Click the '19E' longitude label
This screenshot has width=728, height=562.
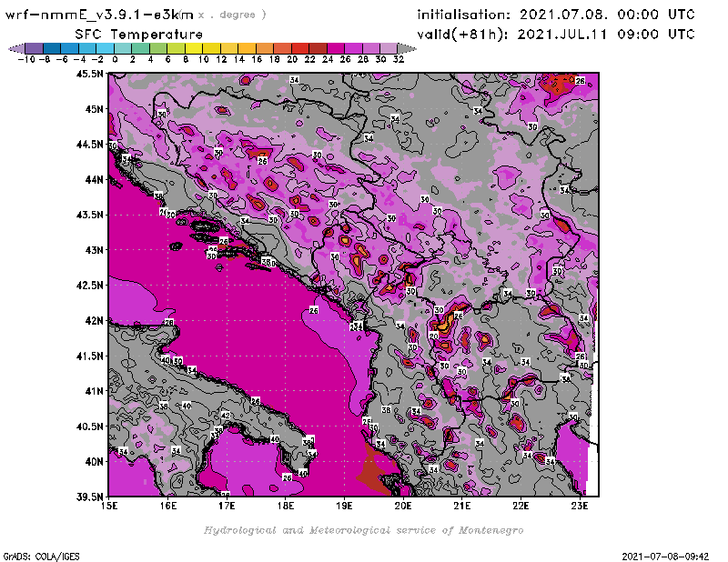(x=345, y=506)
